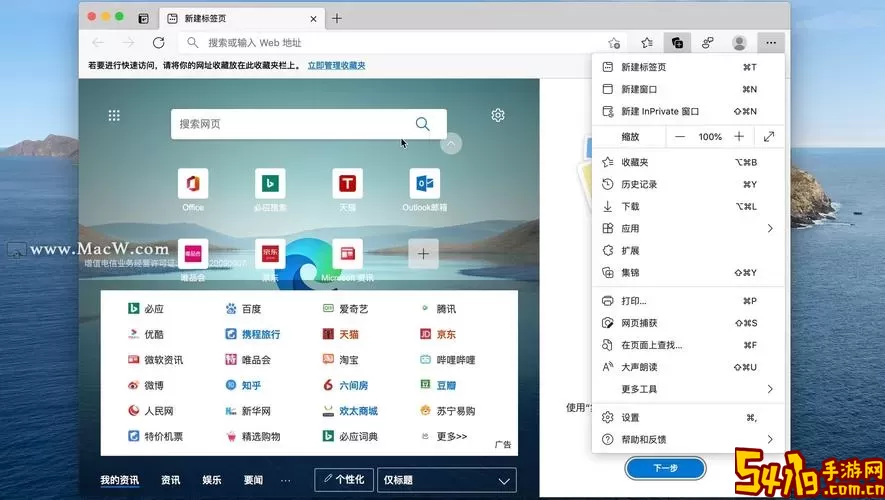The width and height of the screenshot is (885, 500).
Task: Expand the 帮助和反馈 submenu
Action: point(687,439)
